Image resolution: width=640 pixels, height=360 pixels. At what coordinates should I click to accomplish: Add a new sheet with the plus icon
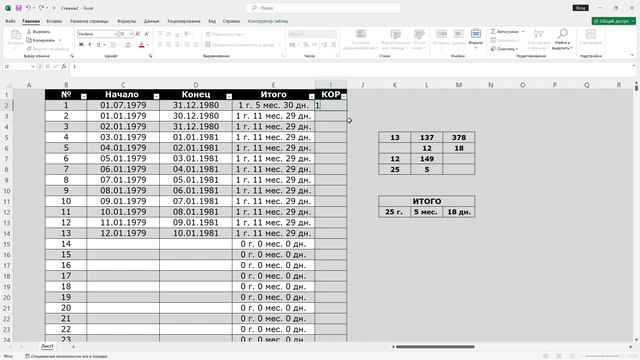[x=73, y=347]
